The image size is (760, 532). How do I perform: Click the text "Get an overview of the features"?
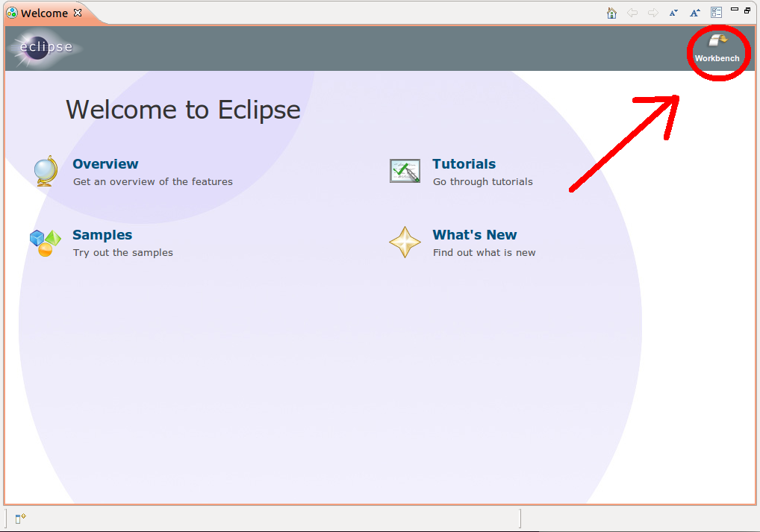pos(153,182)
